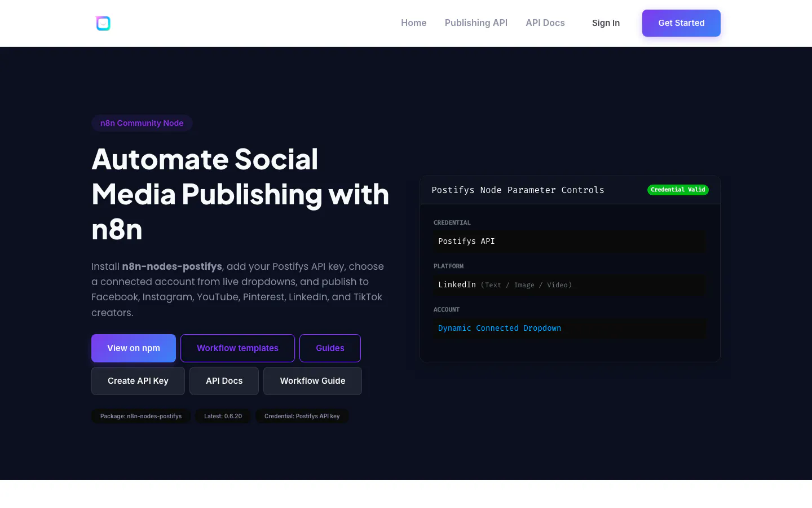
Task: Click the Postifys logo icon
Action: (103, 23)
